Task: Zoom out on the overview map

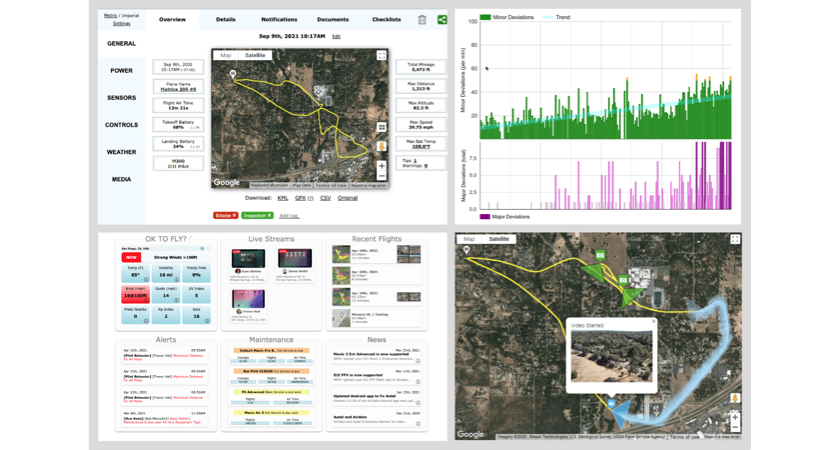Action: point(381,176)
